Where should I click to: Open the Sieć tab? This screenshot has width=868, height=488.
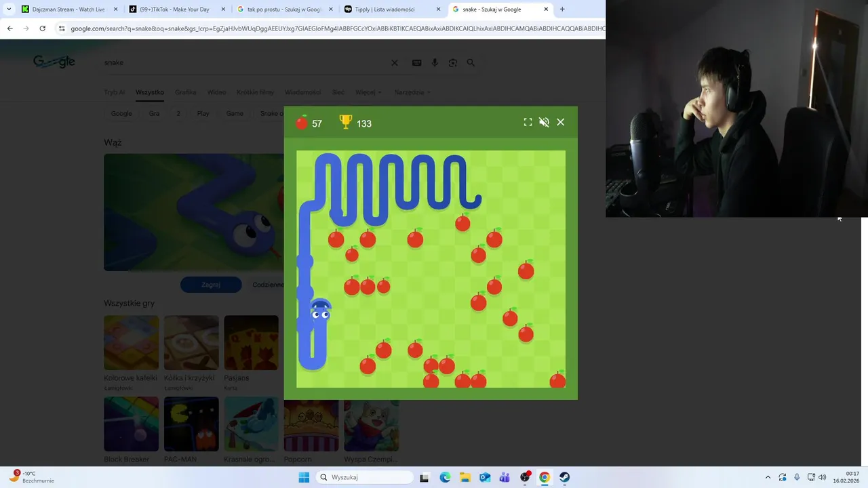coord(338,92)
